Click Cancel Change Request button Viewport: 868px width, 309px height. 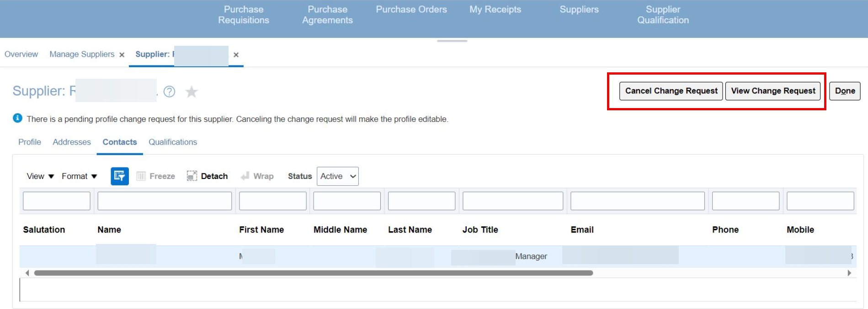[671, 91]
